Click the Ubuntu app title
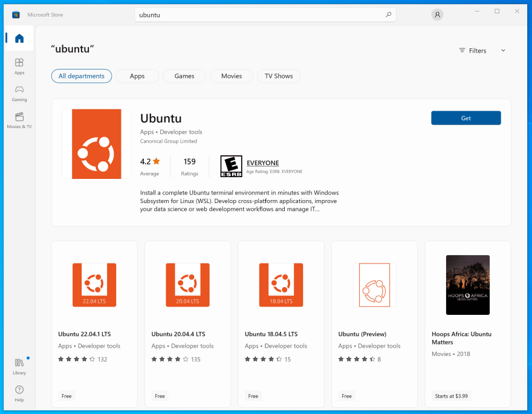 click(x=161, y=118)
